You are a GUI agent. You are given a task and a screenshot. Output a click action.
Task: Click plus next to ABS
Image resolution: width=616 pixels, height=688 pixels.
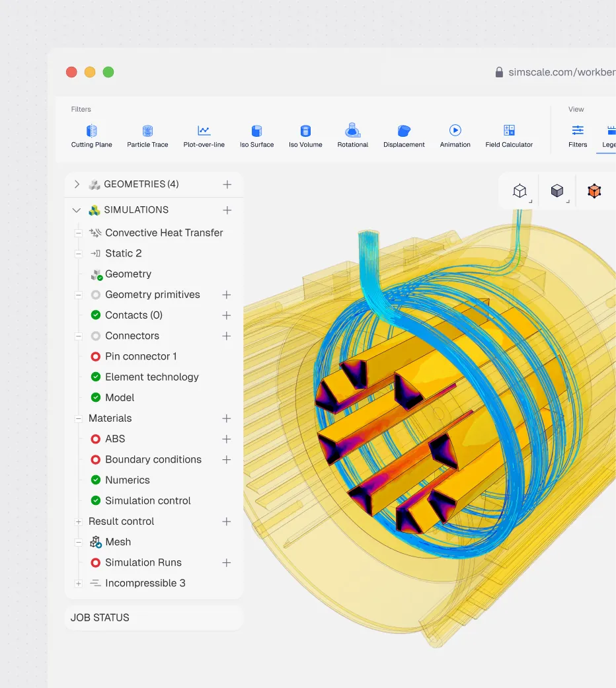pyautogui.click(x=227, y=439)
